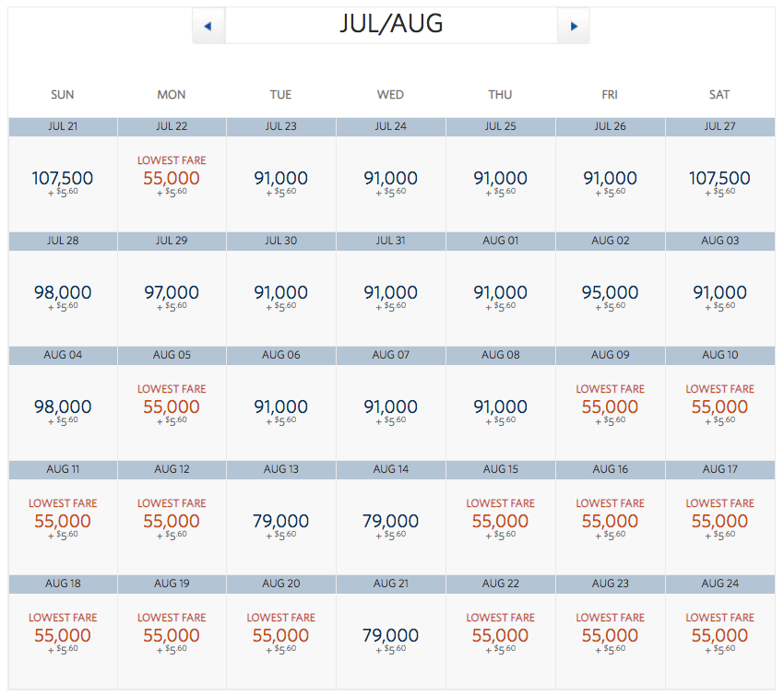Select Aug 14 fare of 79,000

coord(390,522)
